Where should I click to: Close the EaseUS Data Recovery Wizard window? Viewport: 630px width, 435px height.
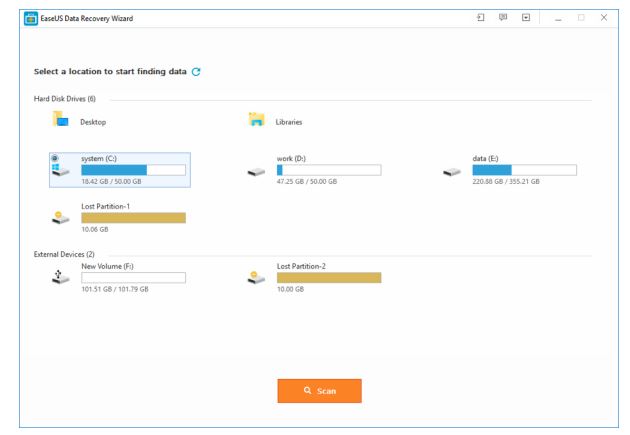pos(604,17)
